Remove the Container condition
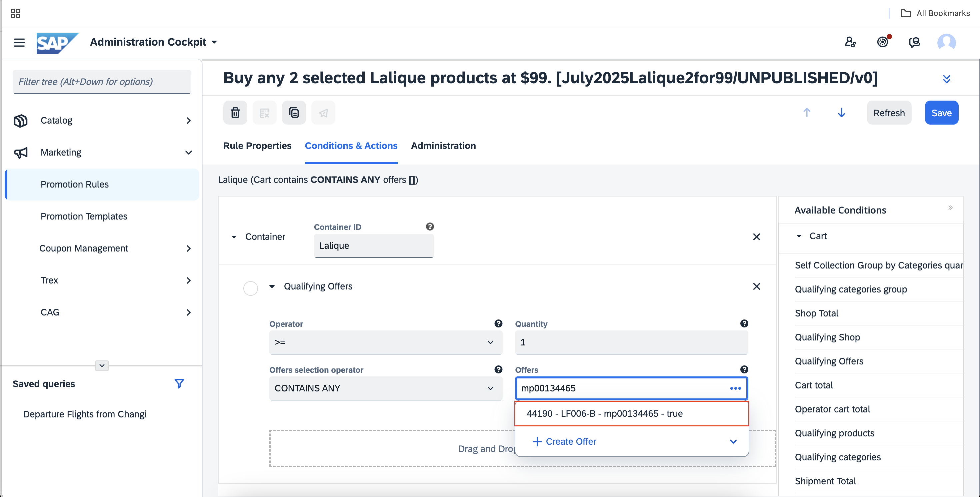 click(756, 237)
